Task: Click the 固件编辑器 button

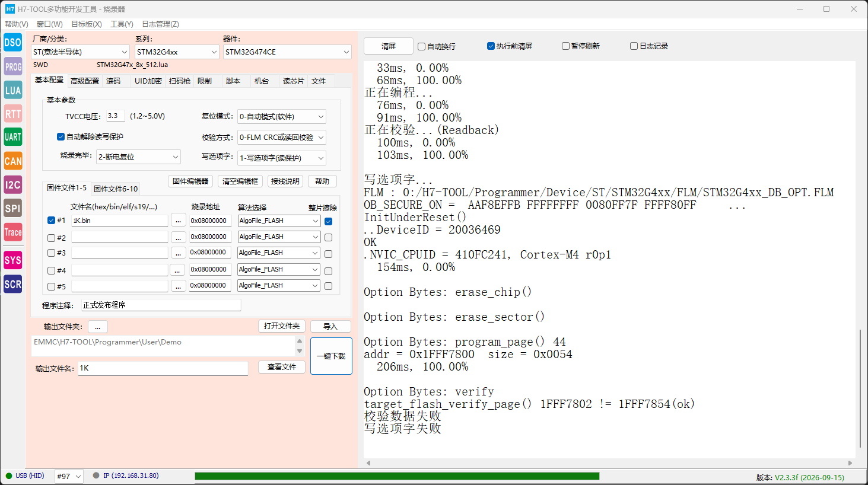Action: pyautogui.click(x=190, y=181)
